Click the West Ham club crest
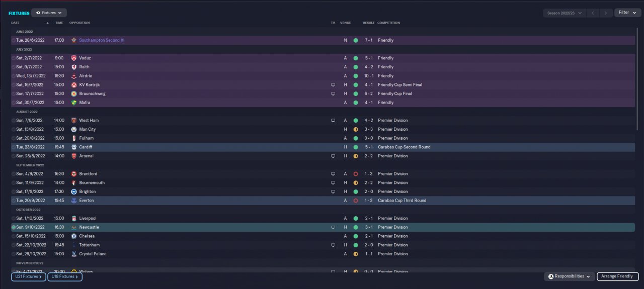 (x=73, y=121)
